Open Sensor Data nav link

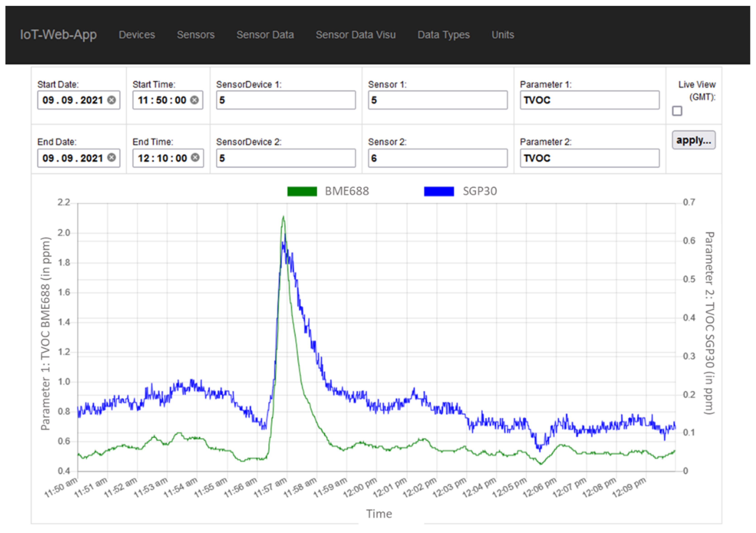pos(265,35)
